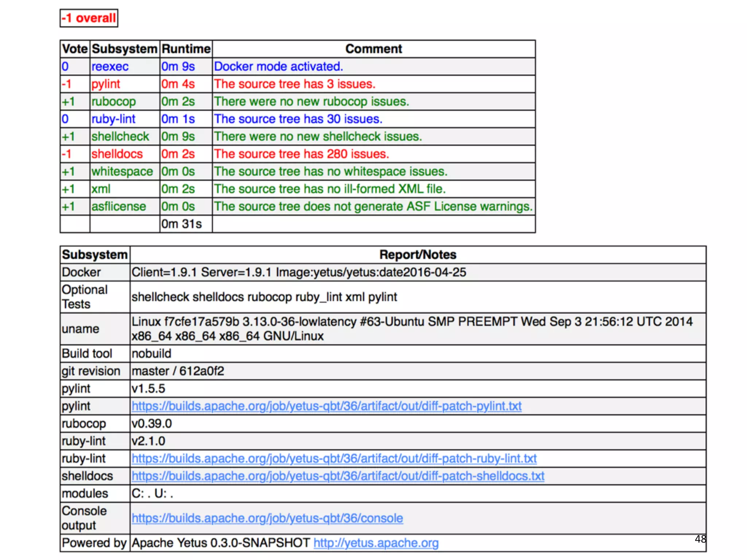
Task: Select the 'Docker' row label
Action: point(95,272)
